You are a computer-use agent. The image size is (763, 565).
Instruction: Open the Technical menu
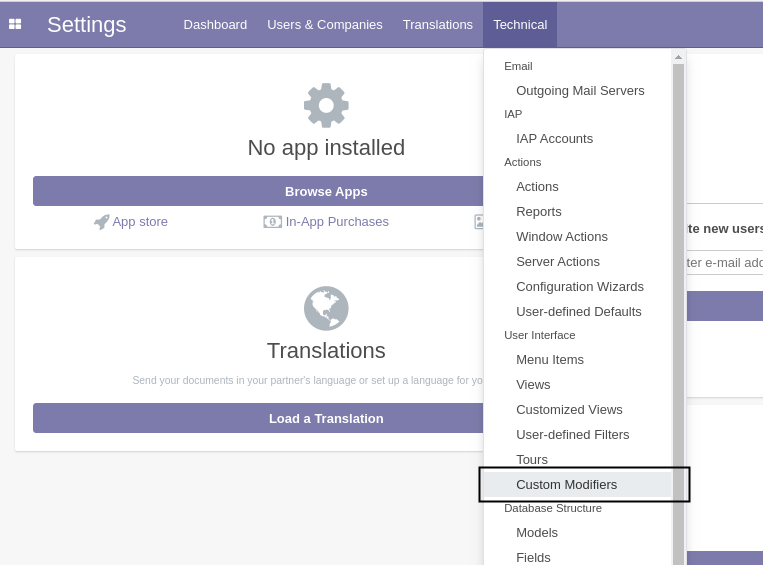(x=520, y=24)
